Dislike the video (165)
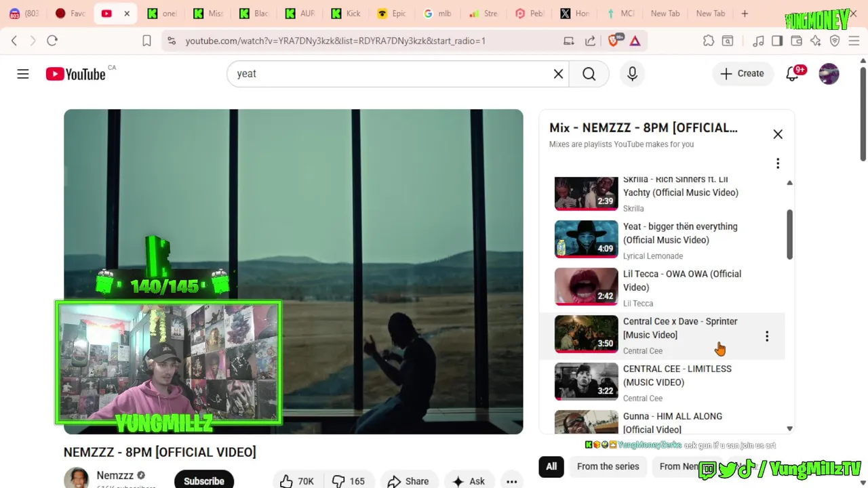Image resolution: width=868 pixels, height=488 pixels. [349, 481]
